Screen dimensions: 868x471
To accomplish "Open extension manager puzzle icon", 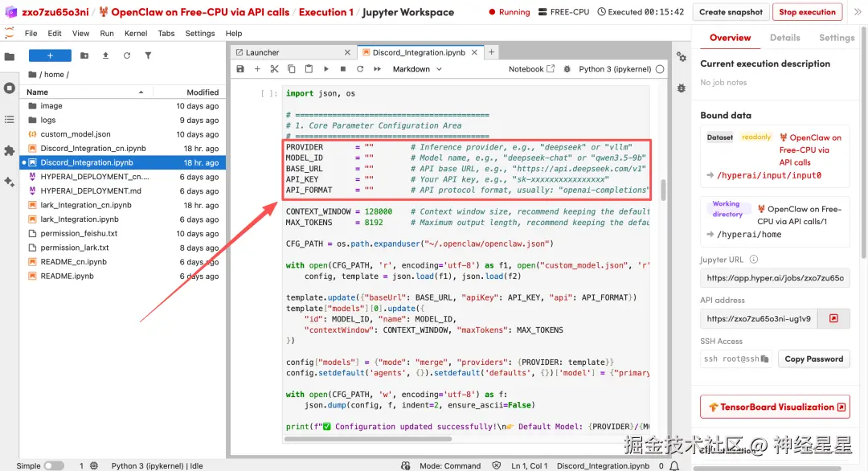I will (x=10, y=150).
